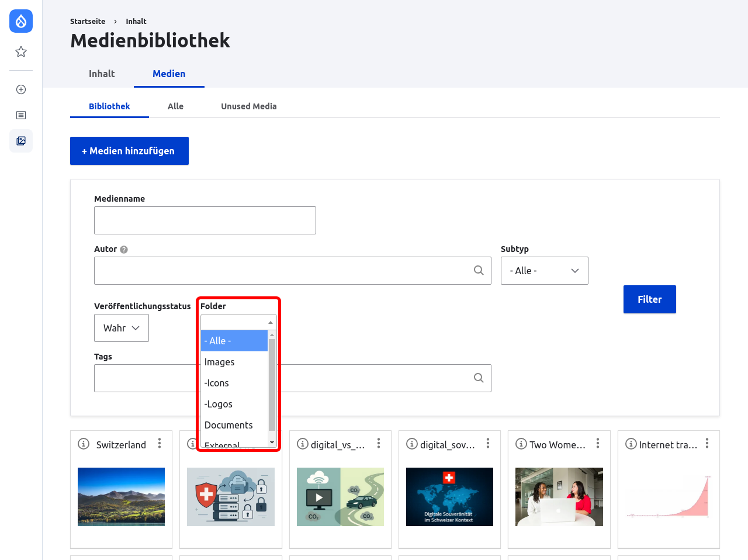This screenshot has width=748, height=560.
Task: Go to the Startseite breadcrumb link
Action: pyautogui.click(x=88, y=21)
